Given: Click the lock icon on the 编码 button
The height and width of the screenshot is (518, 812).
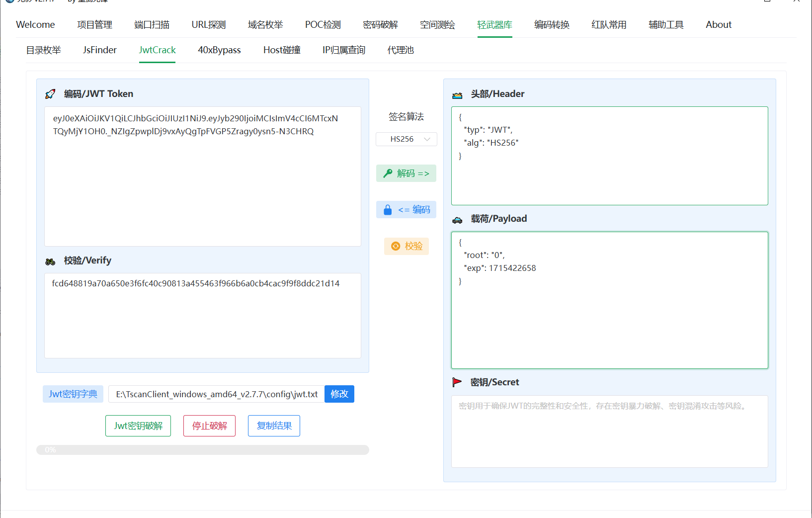Looking at the screenshot, I should [x=388, y=210].
